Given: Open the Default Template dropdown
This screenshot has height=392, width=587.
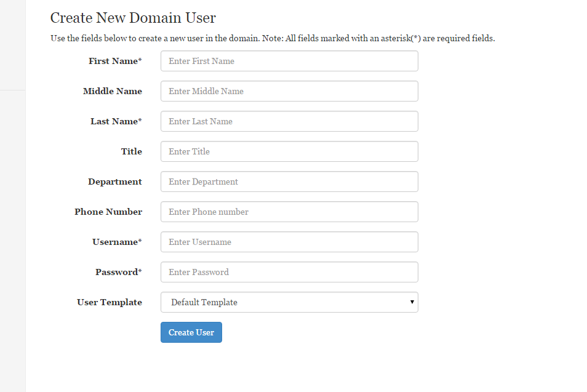Looking at the screenshot, I should click(289, 302).
